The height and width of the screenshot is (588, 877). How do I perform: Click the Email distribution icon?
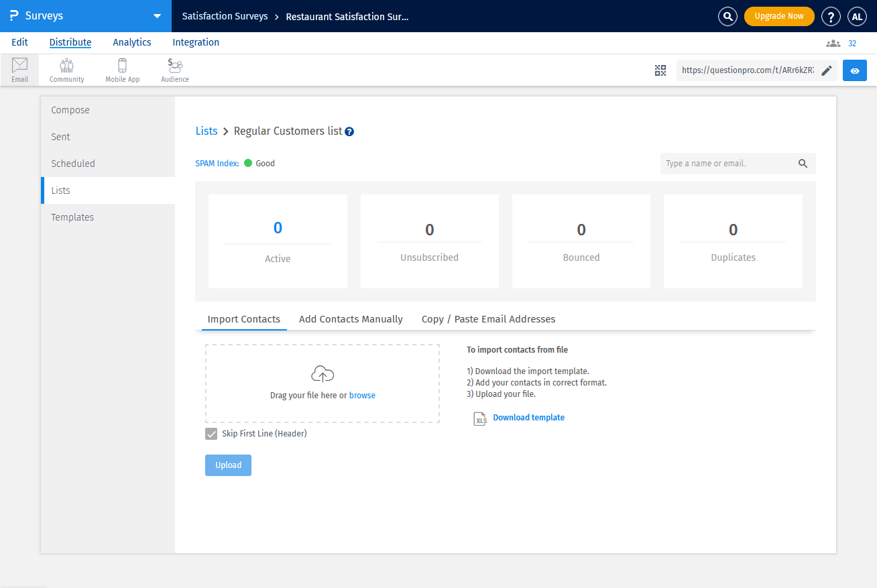(19, 70)
